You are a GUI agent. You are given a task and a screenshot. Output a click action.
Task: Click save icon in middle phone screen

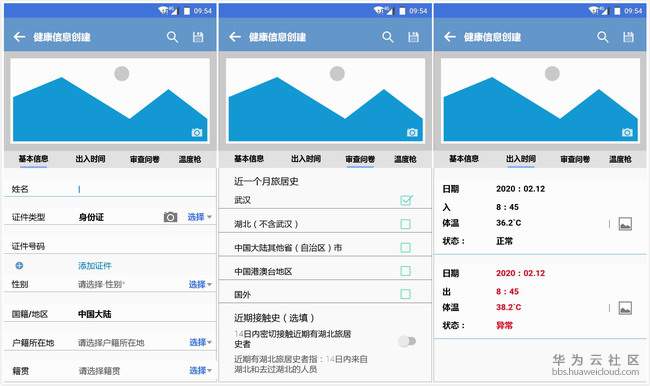pos(413,37)
